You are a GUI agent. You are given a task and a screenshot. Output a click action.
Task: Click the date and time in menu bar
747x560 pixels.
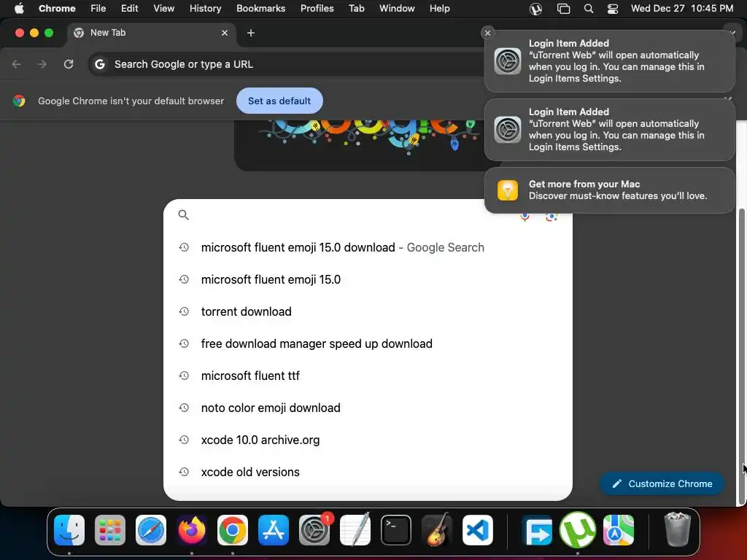pyautogui.click(x=682, y=9)
